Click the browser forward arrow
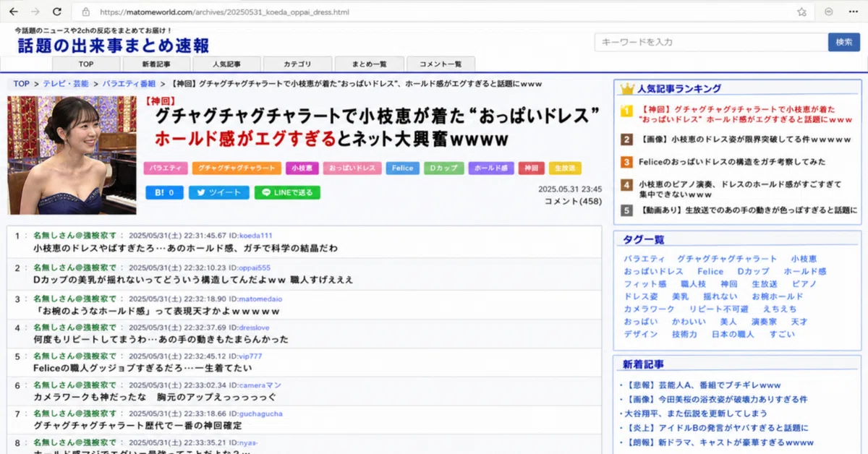This screenshot has width=868, height=454. coord(35,12)
